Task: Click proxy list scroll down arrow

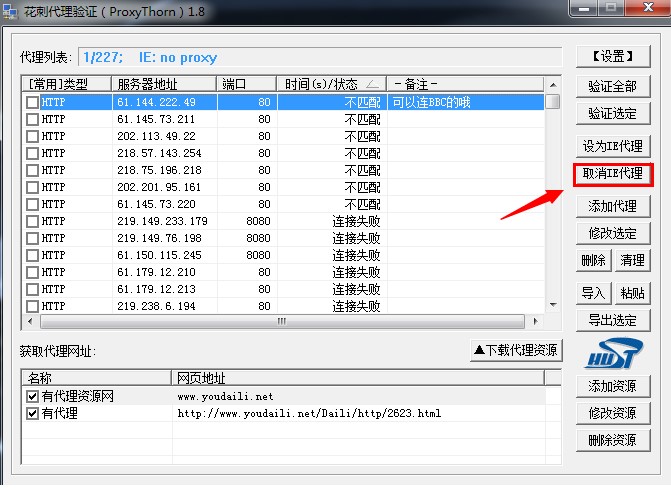Action: tap(553, 305)
